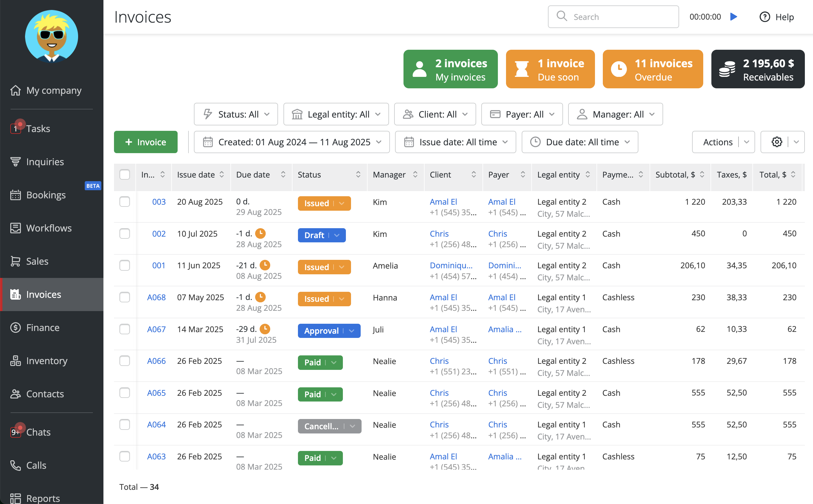Click overdue clock icon on invoice 002
This screenshot has width=813, height=504.
click(x=260, y=233)
